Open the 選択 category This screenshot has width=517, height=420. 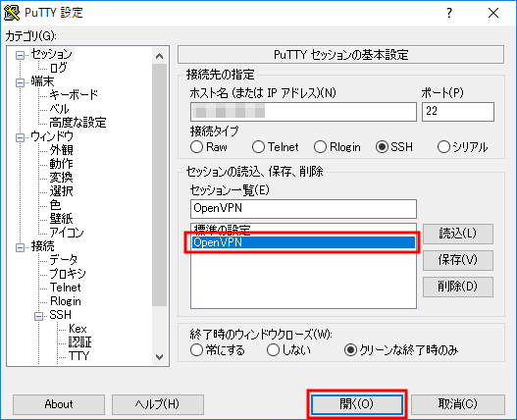coord(62,191)
